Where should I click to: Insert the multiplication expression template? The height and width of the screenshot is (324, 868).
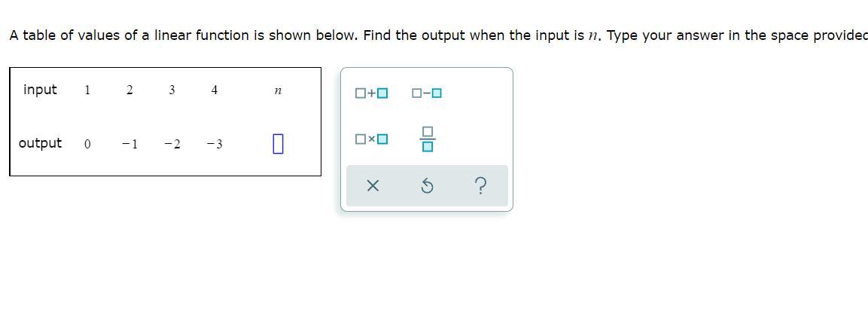(x=372, y=139)
